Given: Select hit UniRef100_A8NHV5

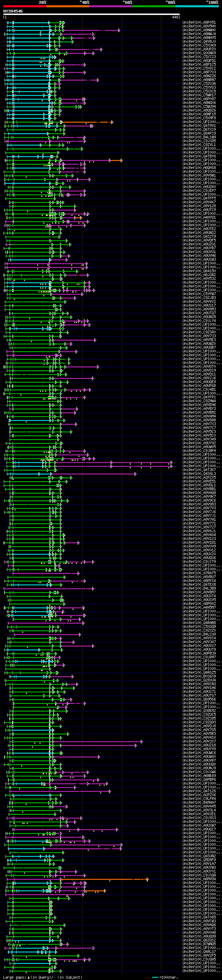Looking at the screenshot, I should pyautogui.click(x=199, y=38).
